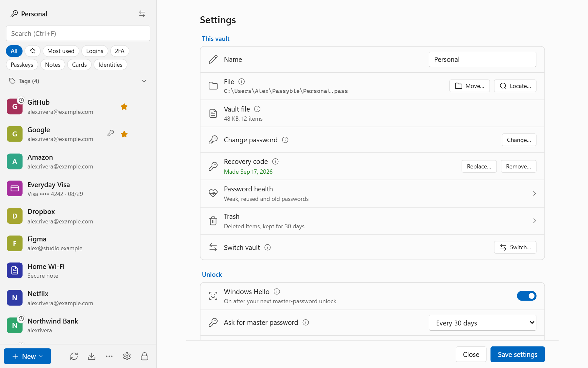Screen dimensions: 588x368
Task: Click the star icon on the Google entry
Action: (x=124, y=134)
